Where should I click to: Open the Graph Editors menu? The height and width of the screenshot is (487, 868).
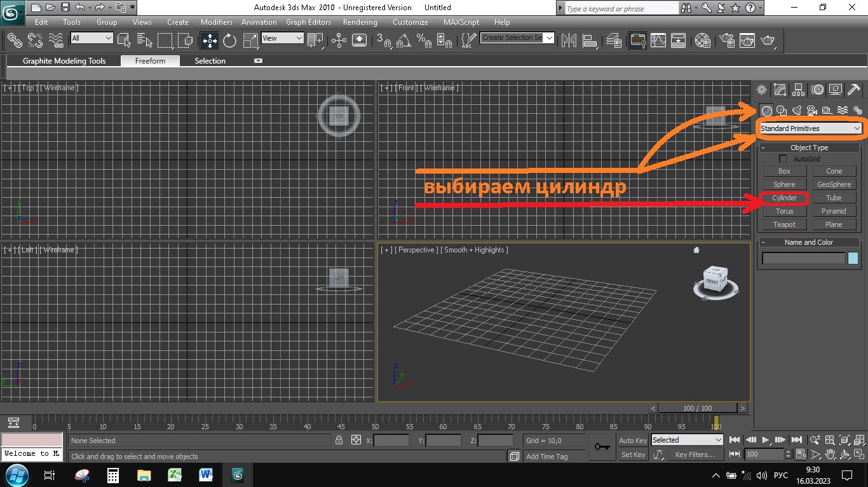click(x=308, y=22)
